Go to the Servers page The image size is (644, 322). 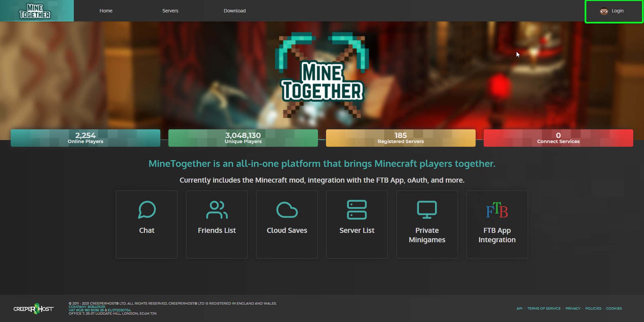[x=170, y=11]
